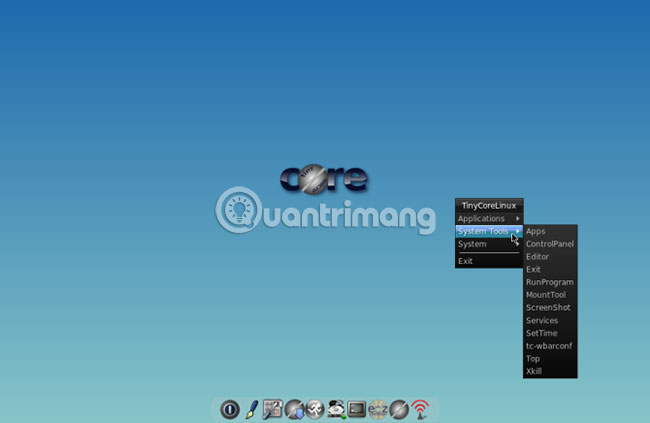650x423 pixels.
Task: Open MountTool from the submenu
Action: point(550,295)
